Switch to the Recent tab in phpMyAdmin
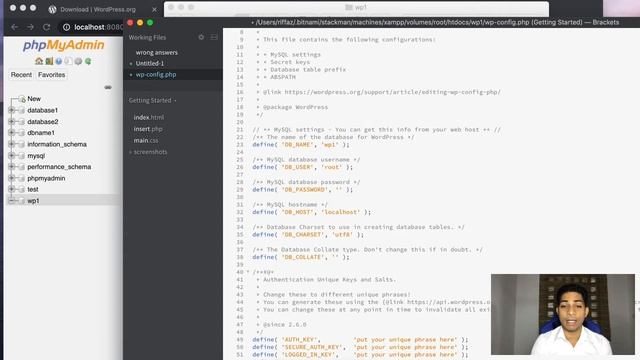640x360 pixels. click(21, 75)
